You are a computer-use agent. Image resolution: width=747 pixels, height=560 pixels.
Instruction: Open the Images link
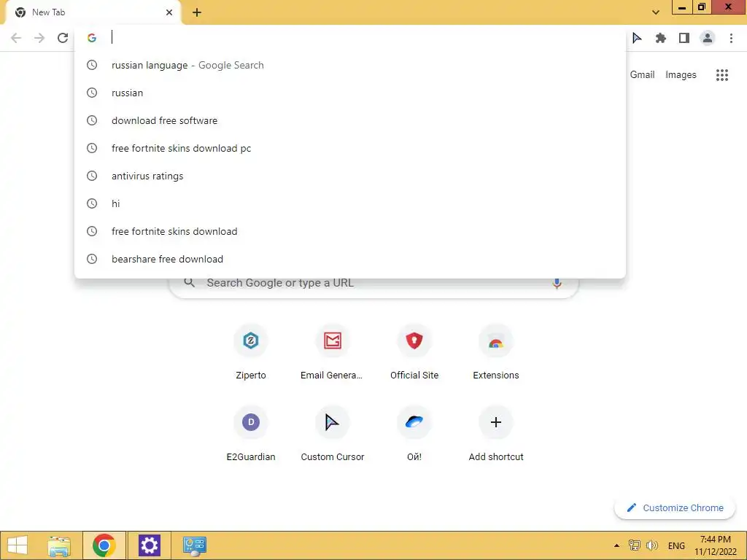[x=681, y=75]
